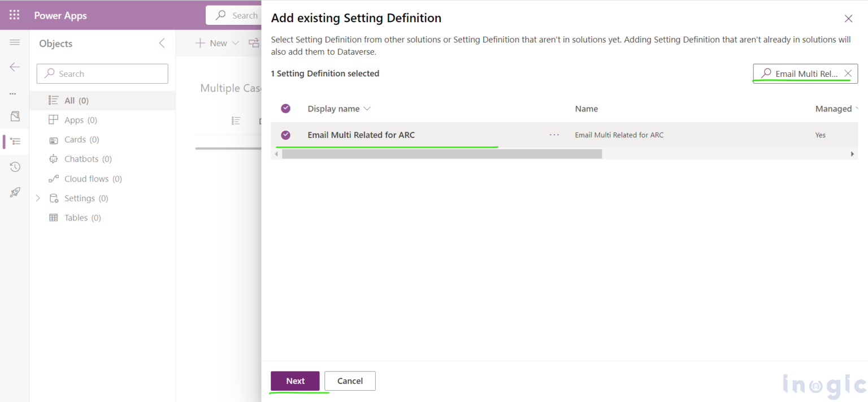
Task: Click the back arrow in the sidebar
Action: click(x=14, y=67)
